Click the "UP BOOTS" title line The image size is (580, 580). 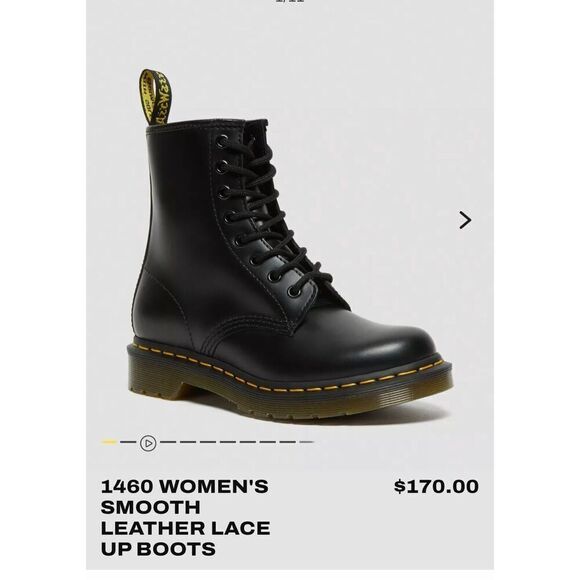click(x=158, y=549)
